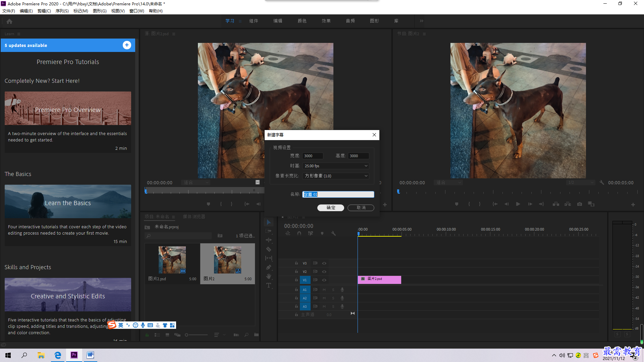Switch to the 颜色 workspace tab
Viewport: 644px width, 362px height.
tap(302, 21)
